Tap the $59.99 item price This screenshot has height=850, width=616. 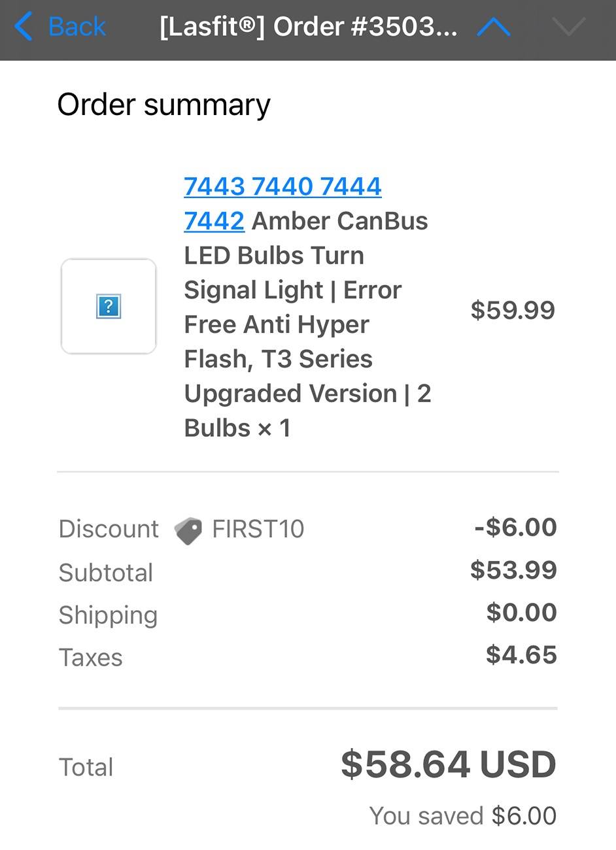513,310
